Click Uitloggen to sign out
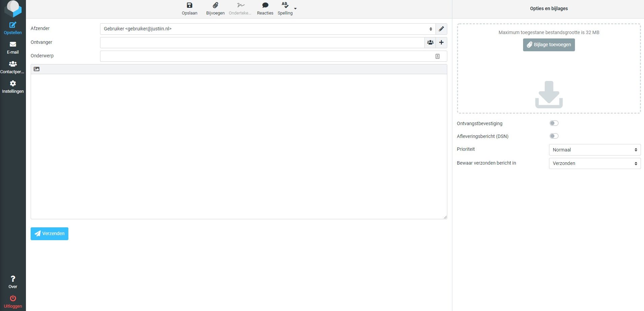Screen dimensions: 644x311 (13, 302)
